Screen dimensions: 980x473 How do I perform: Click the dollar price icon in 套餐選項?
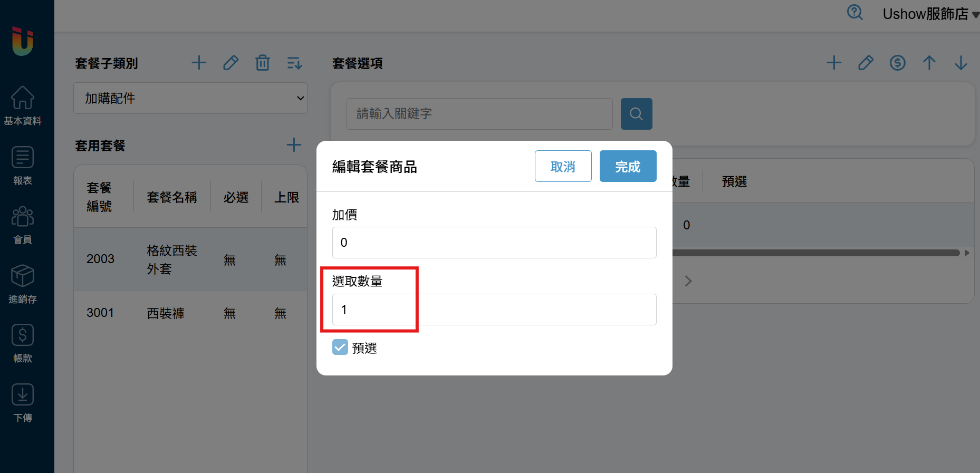[x=898, y=63]
